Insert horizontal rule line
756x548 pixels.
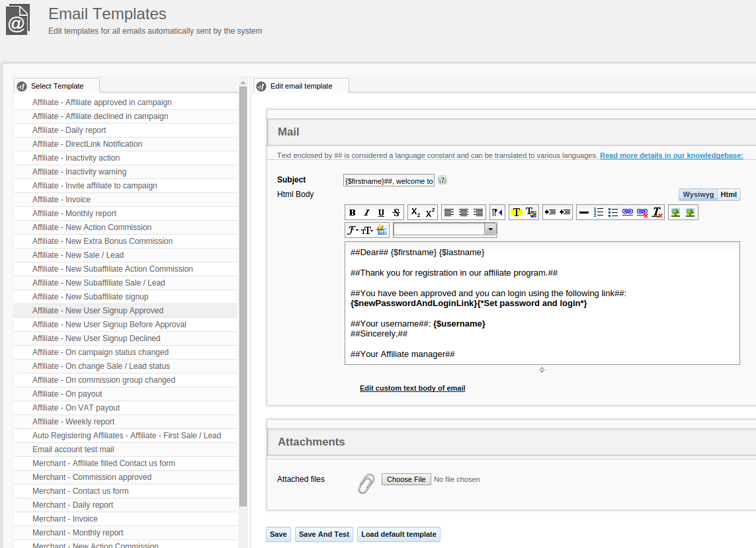click(584, 213)
